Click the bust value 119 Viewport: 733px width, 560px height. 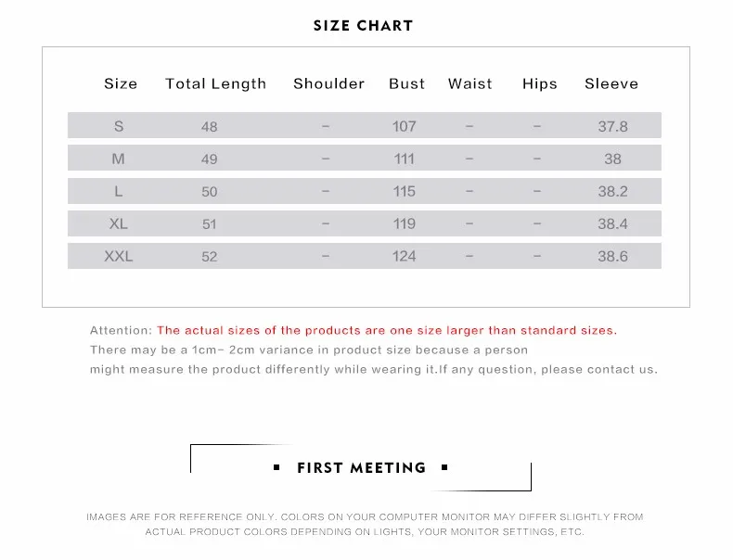point(404,223)
